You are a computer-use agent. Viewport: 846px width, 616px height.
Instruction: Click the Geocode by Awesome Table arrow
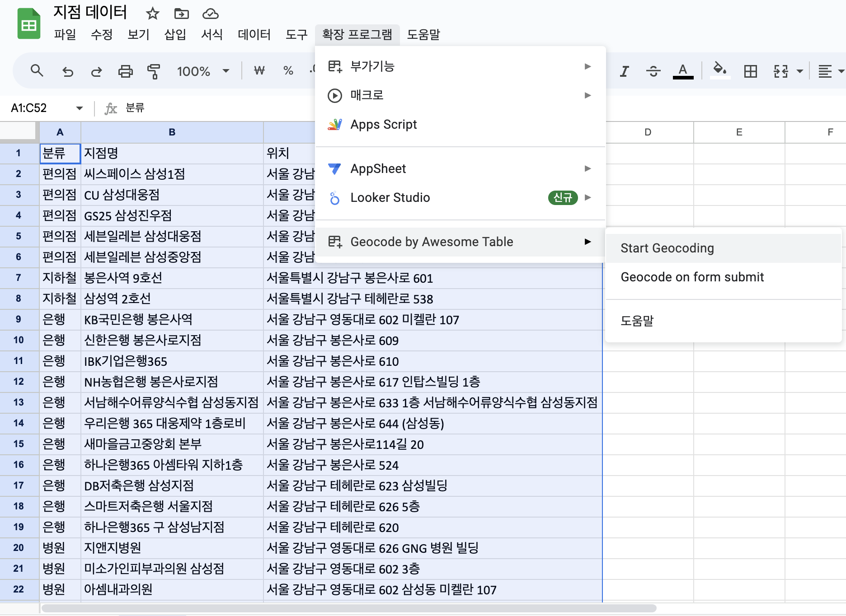(587, 242)
